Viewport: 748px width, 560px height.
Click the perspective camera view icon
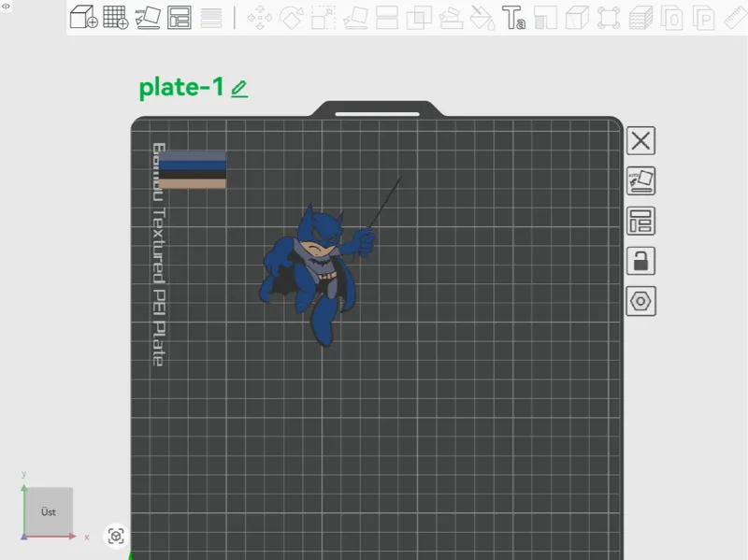tap(116, 536)
